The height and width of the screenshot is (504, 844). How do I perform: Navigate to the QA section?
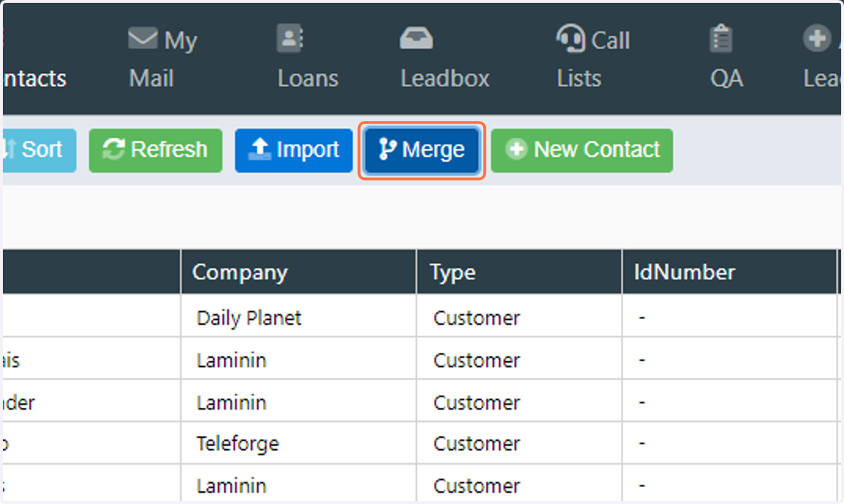[x=726, y=58]
